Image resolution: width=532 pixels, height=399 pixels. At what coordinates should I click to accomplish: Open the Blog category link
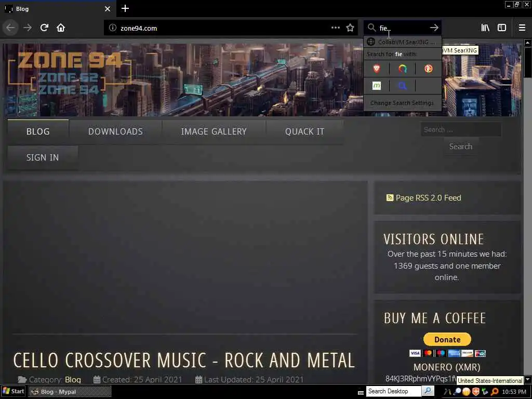[x=73, y=380]
